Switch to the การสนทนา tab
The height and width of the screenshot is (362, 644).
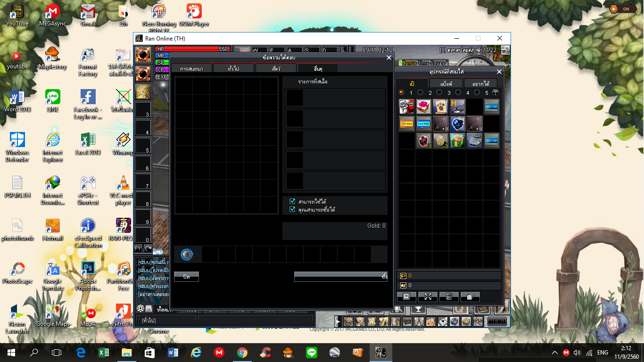pyautogui.click(x=191, y=68)
